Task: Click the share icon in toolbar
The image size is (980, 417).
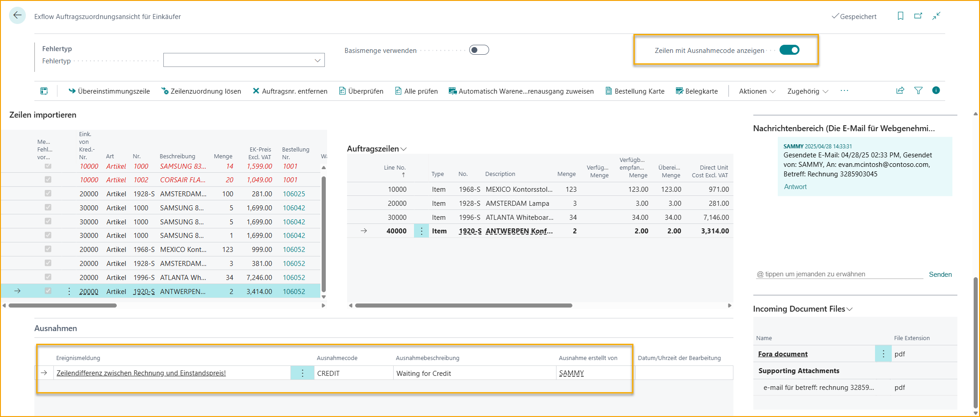Action: coord(900,90)
